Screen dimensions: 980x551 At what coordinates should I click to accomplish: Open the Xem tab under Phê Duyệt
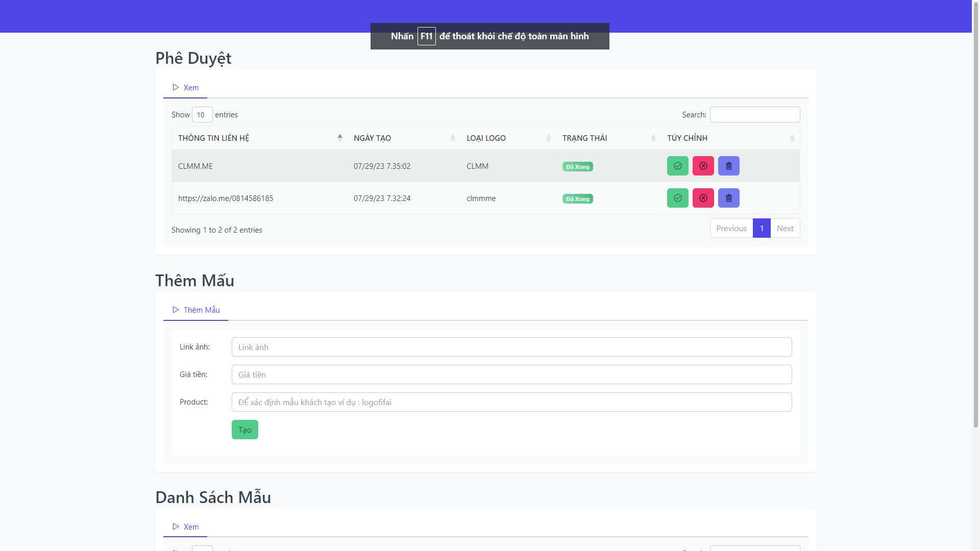tap(185, 88)
